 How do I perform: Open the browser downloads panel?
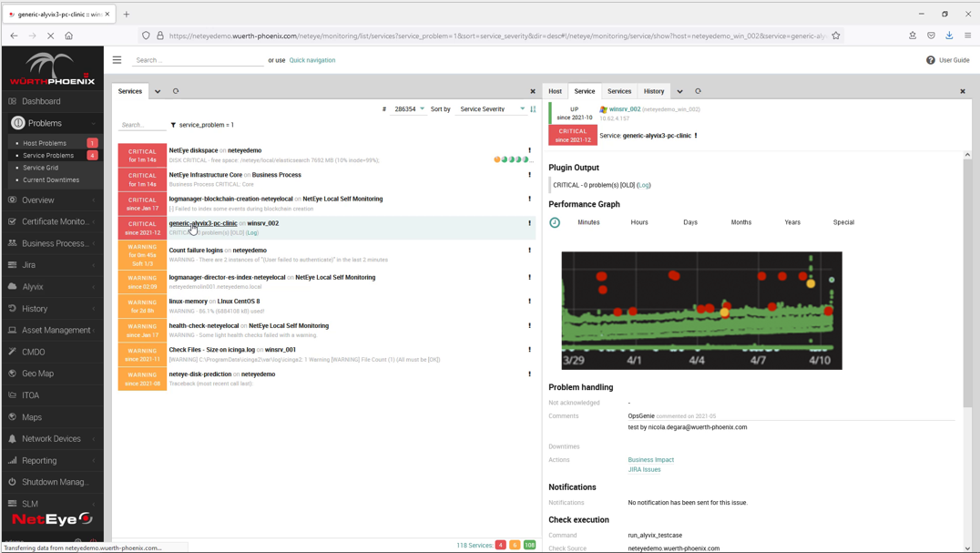coord(949,36)
